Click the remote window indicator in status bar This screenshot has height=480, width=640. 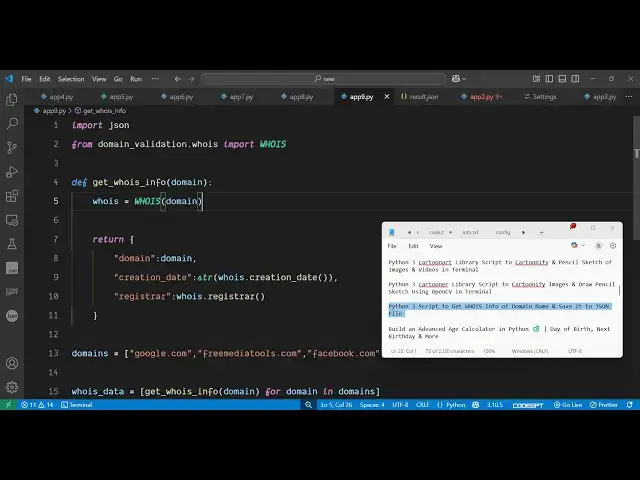pos(8,404)
